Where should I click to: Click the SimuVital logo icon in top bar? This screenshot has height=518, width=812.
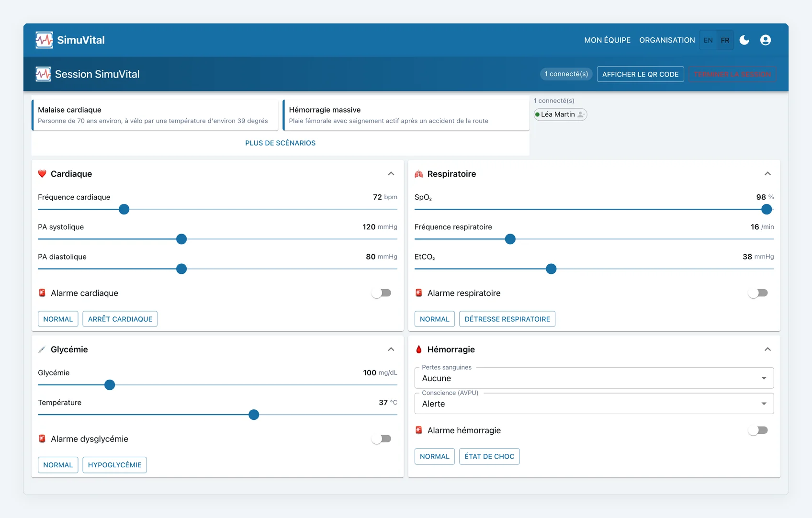click(x=44, y=40)
